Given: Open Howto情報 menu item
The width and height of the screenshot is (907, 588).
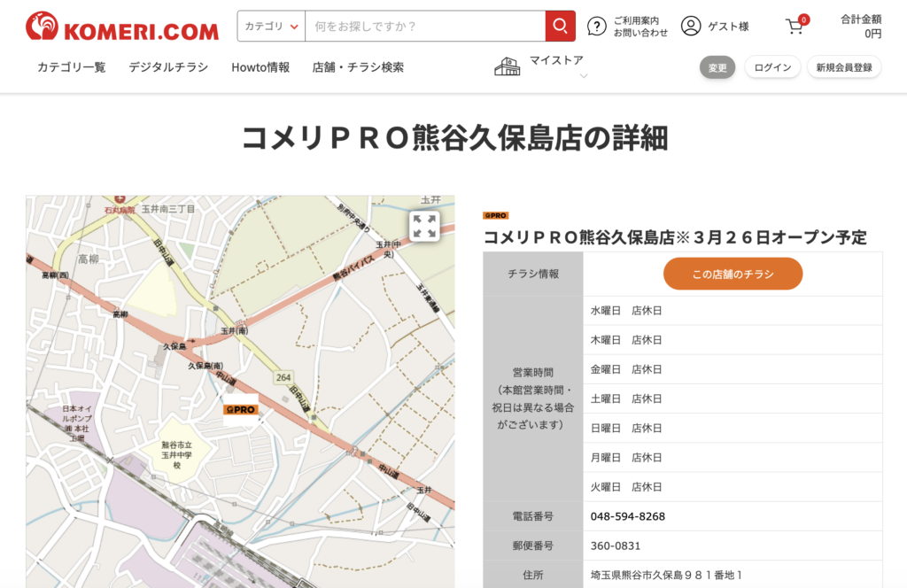Looking at the screenshot, I should click(260, 67).
